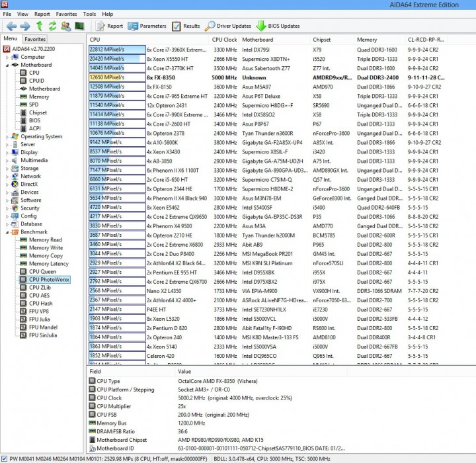
Task: Expand the Display tree node
Action: (x=7, y=153)
